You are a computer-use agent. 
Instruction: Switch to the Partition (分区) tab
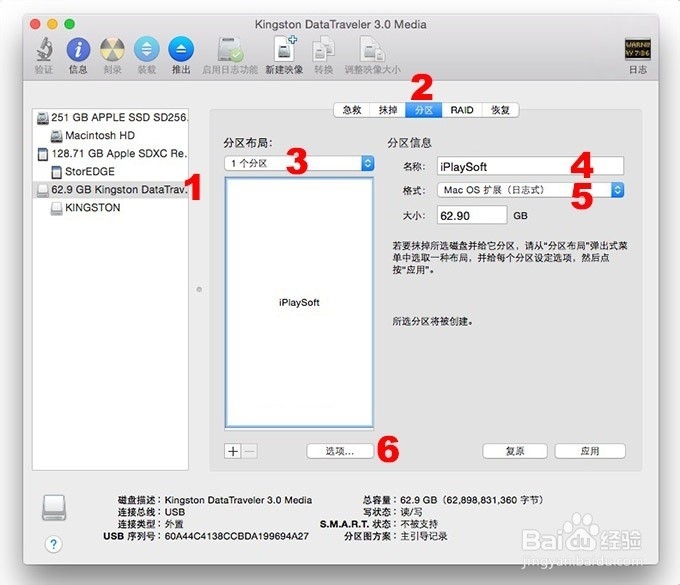coord(424,110)
